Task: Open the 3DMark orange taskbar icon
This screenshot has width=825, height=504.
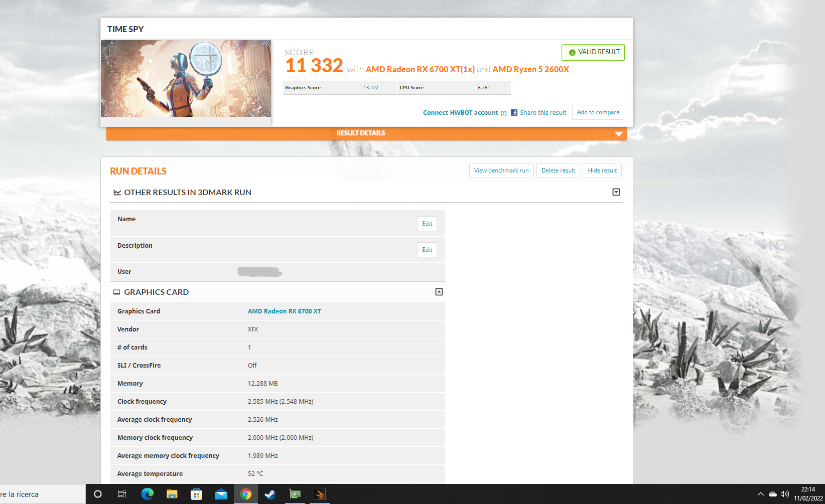Action: click(x=320, y=494)
